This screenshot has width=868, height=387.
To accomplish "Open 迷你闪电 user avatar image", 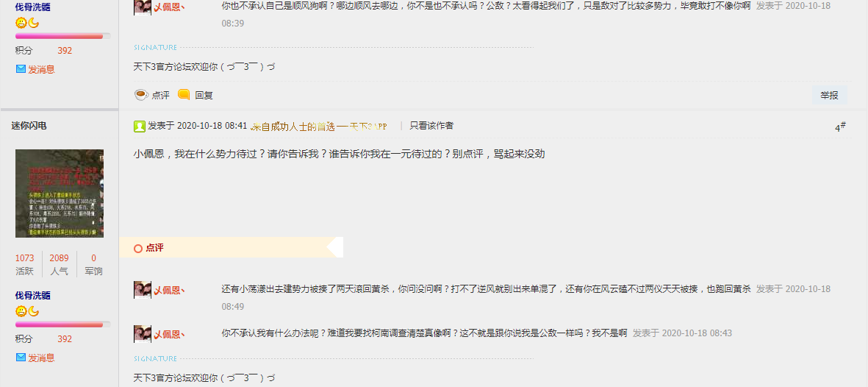I will tap(60, 193).
